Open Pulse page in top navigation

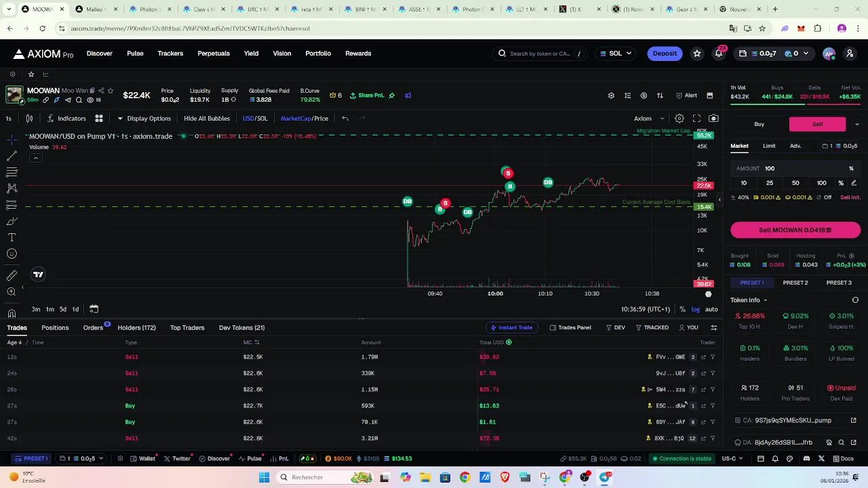[x=135, y=54]
